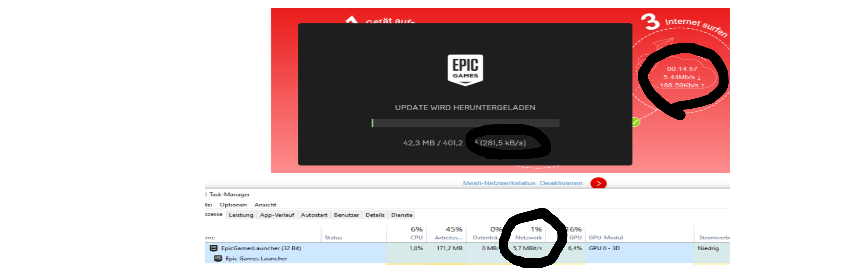
Task: Click the update download progress bar
Action: (x=465, y=123)
